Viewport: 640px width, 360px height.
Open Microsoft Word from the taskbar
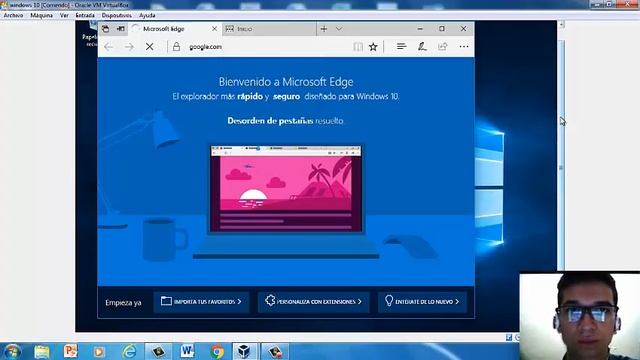coord(187,351)
